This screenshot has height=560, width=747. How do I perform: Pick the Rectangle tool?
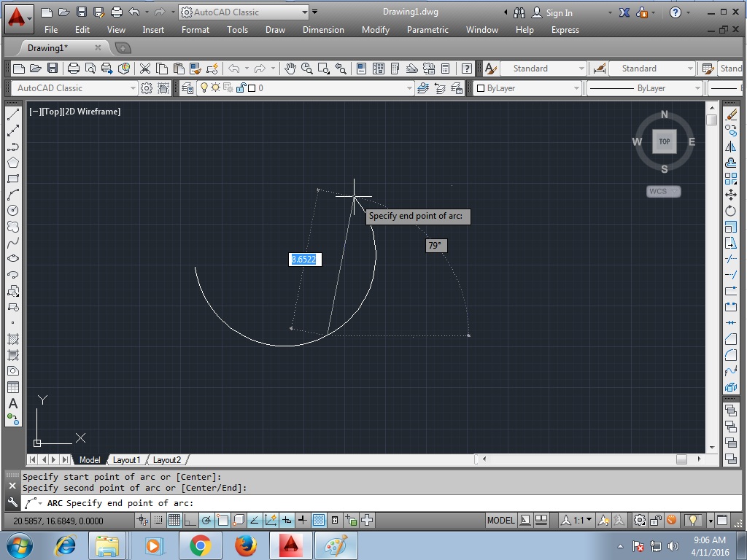coord(12,178)
